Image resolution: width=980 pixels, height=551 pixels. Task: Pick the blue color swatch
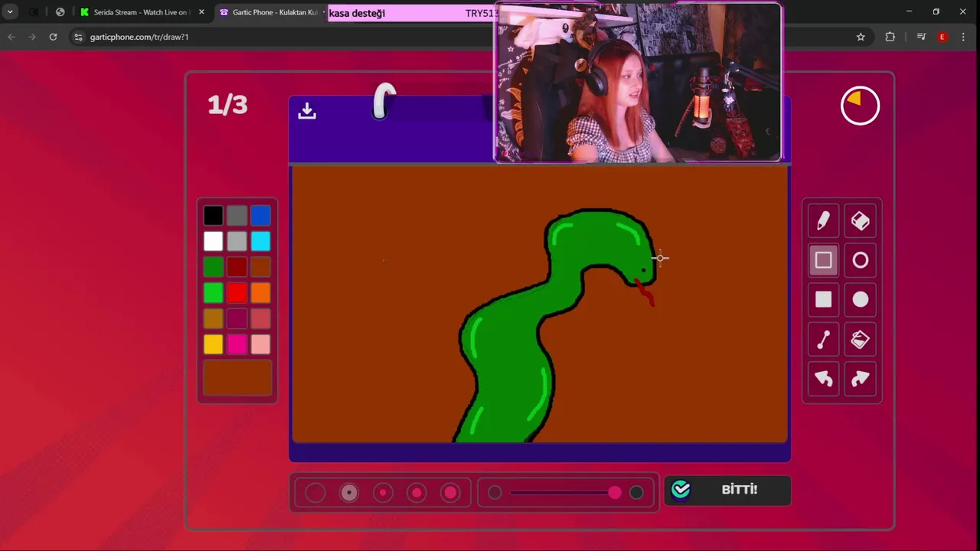(x=260, y=216)
